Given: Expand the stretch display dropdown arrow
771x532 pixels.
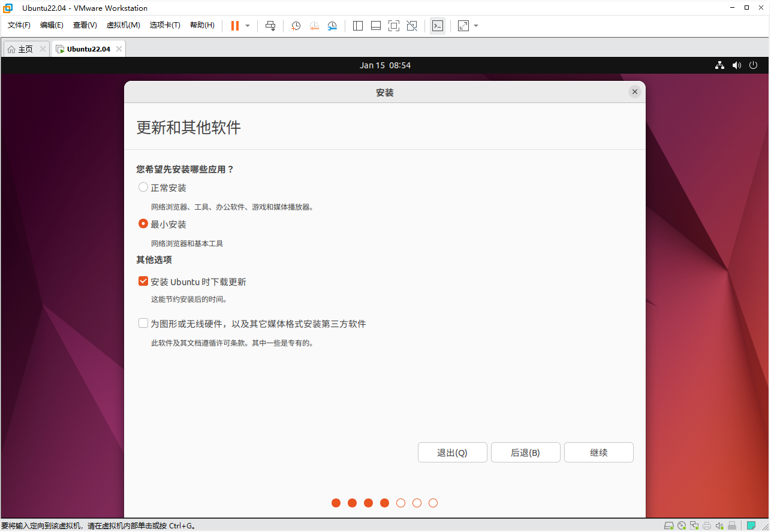Looking at the screenshot, I should pos(476,26).
